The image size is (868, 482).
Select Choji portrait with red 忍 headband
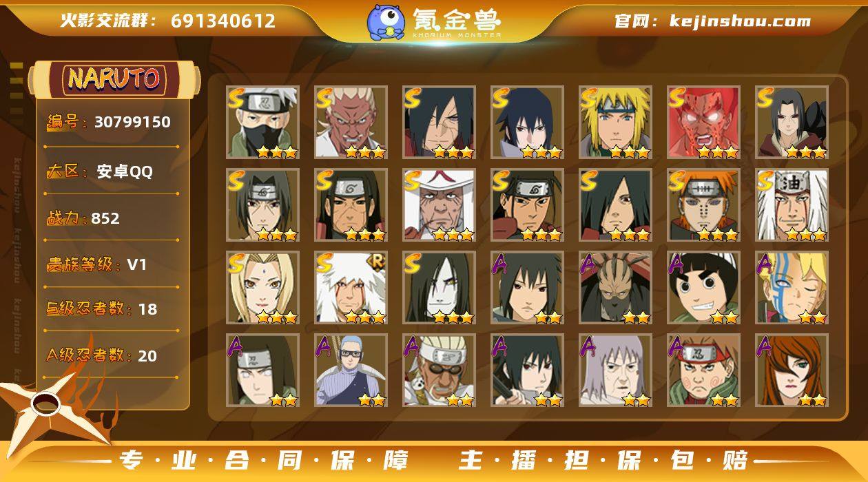point(703,370)
